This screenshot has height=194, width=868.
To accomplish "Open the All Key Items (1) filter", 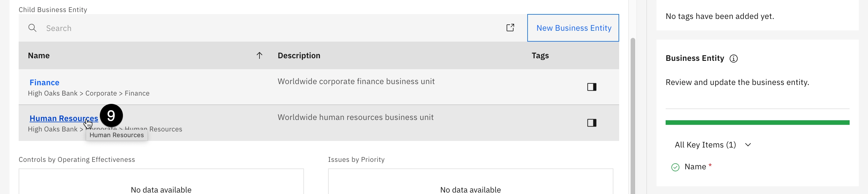I will click(705, 145).
